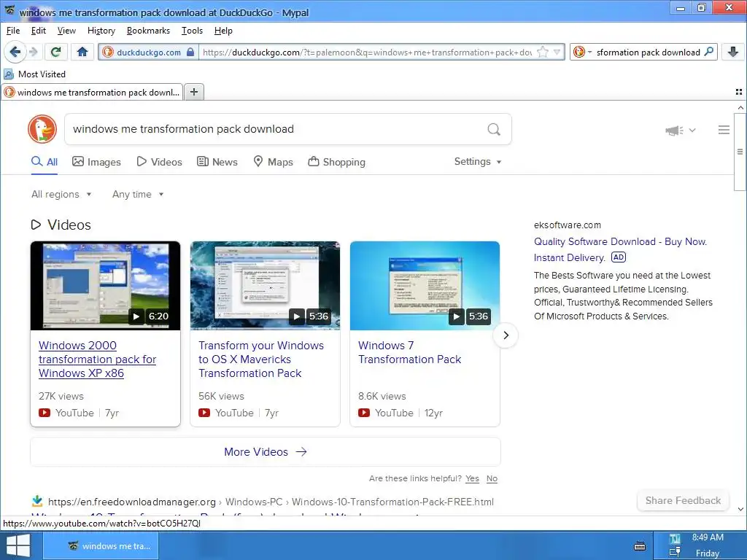The width and height of the screenshot is (747, 560).
Task: Select the Mypal taskbar window button
Action: (x=101, y=545)
